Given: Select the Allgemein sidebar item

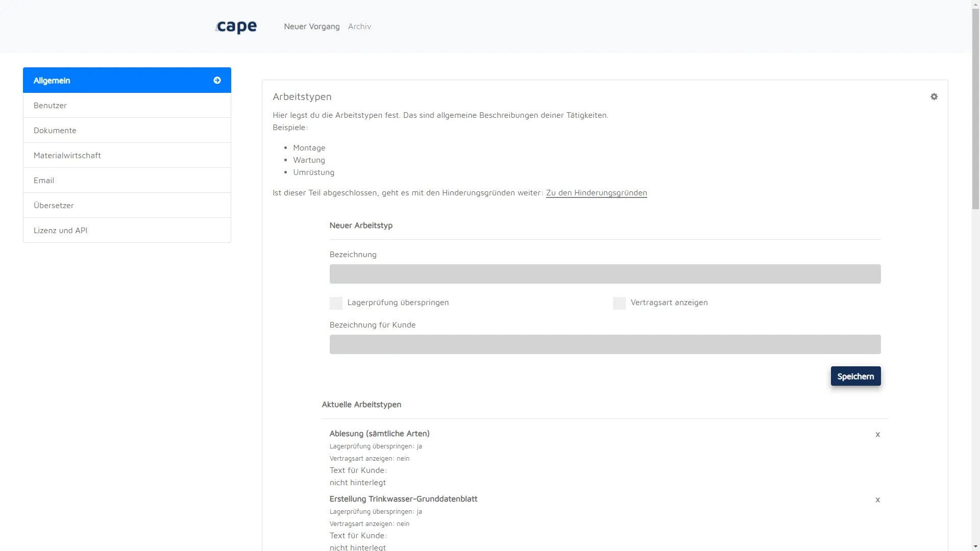Looking at the screenshot, I should point(127,80).
